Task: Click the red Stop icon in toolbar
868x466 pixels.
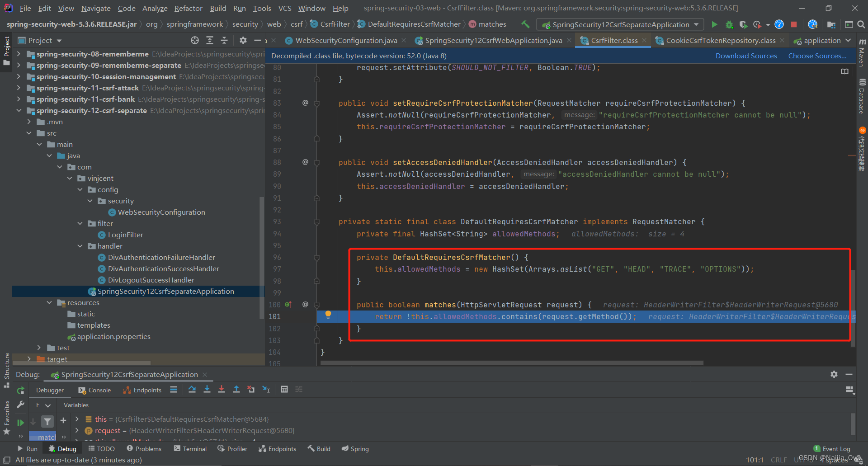Action: point(793,24)
